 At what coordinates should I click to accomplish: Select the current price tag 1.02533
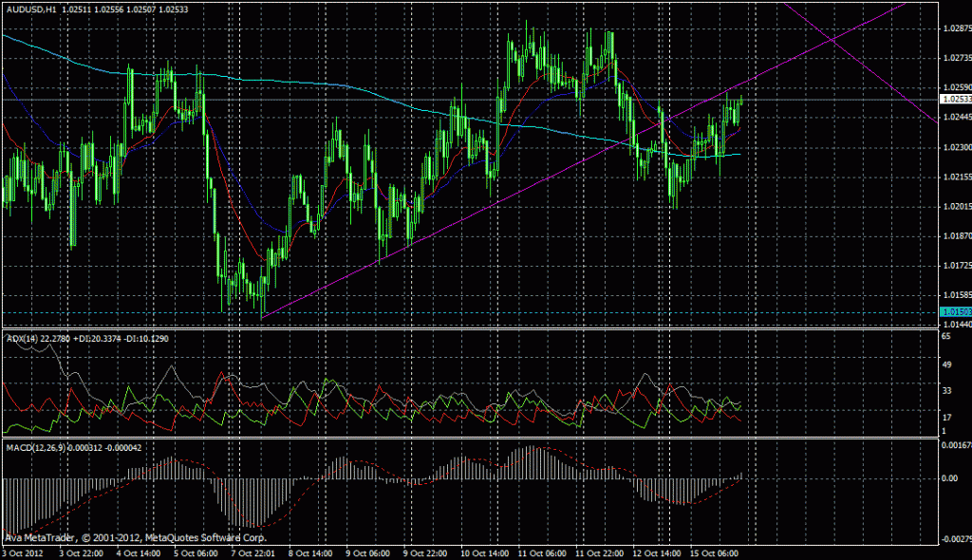click(x=954, y=99)
